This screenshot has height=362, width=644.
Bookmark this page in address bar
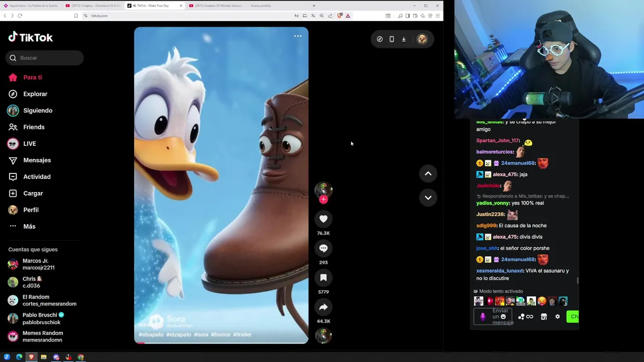(76, 16)
